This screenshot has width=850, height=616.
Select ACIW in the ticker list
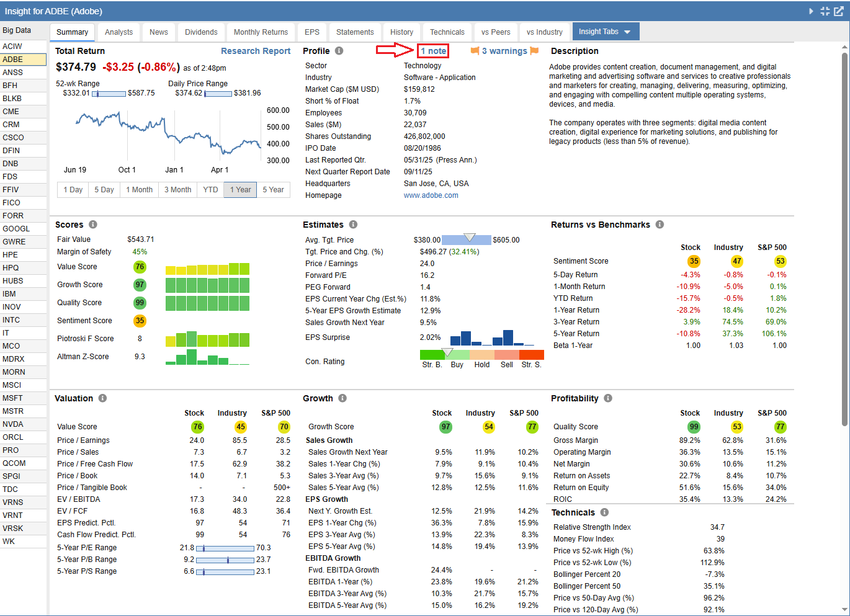click(x=23, y=47)
